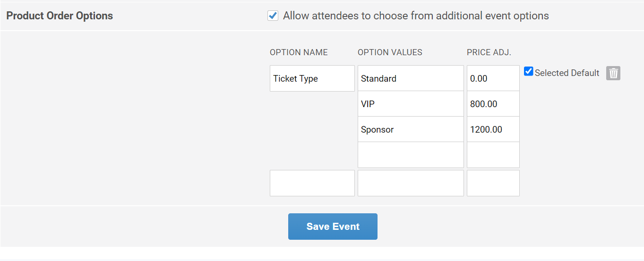The height and width of the screenshot is (261, 644).
Task: Select the blank price field in last row
Action: coord(493,183)
